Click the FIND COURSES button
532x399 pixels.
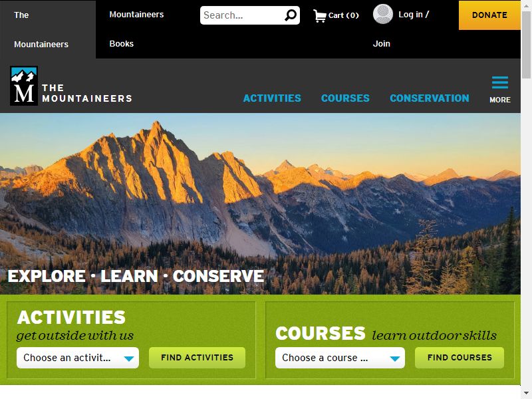pyautogui.click(x=460, y=358)
